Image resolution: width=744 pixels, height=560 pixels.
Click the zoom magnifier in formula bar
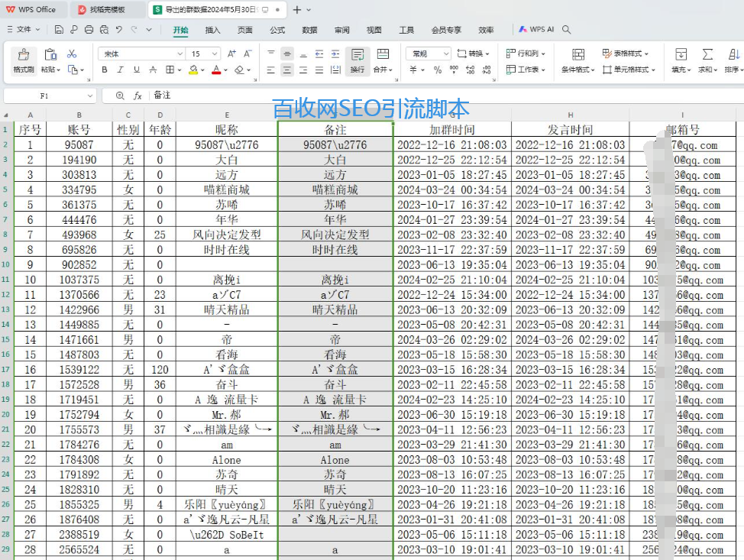coord(120,95)
